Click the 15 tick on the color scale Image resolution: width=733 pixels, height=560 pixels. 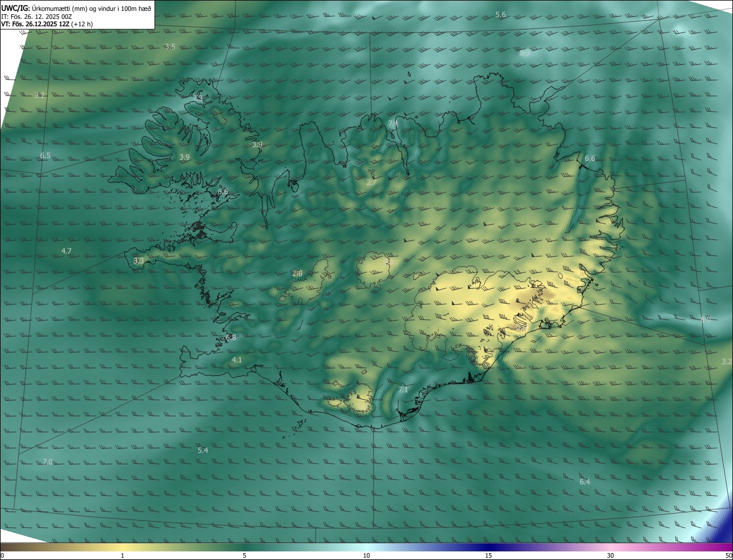click(x=488, y=555)
